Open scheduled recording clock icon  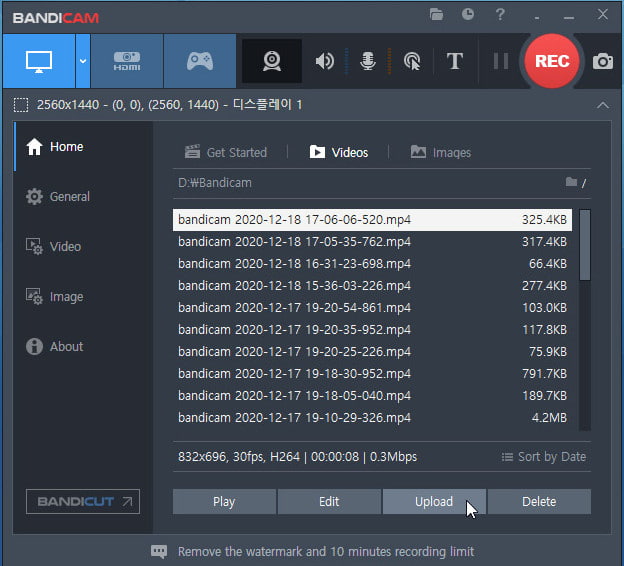pyautogui.click(x=468, y=14)
